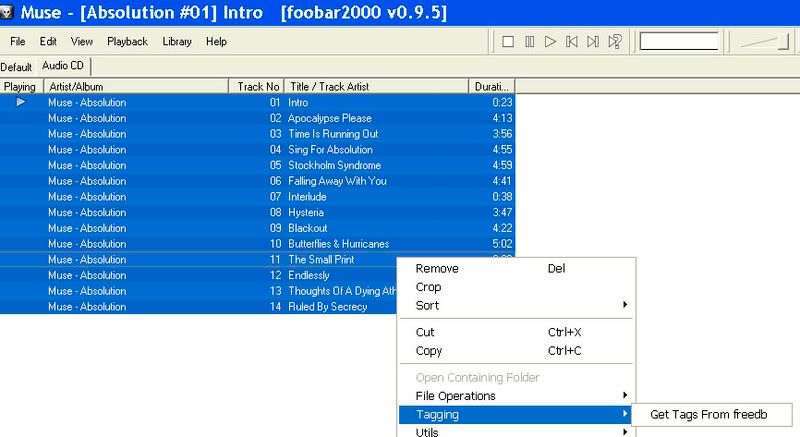Click the Track No column header
This screenshot has height=437, width=800.
(258, 87)
